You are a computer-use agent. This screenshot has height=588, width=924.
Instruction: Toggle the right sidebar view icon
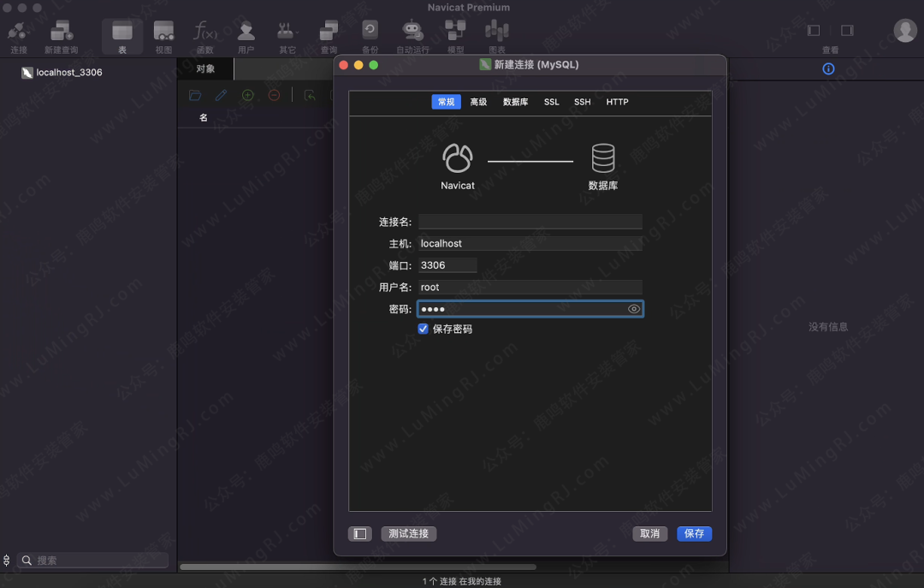point(847,30)
